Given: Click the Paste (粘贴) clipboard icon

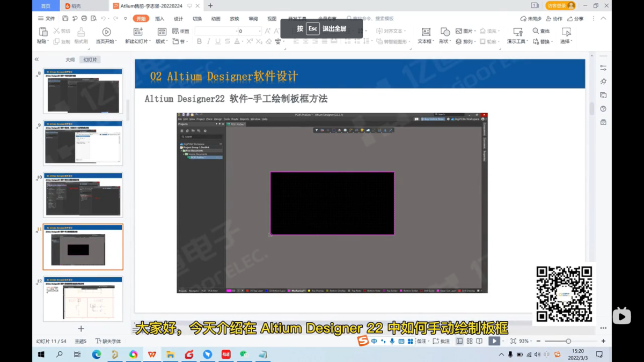Looking at the screenshot, I should (x=42, y=32).
